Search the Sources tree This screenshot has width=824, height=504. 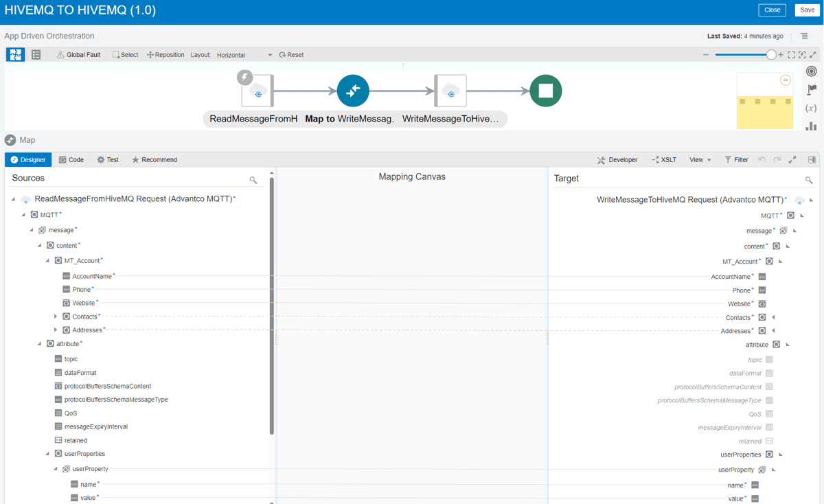coord(253,180)
